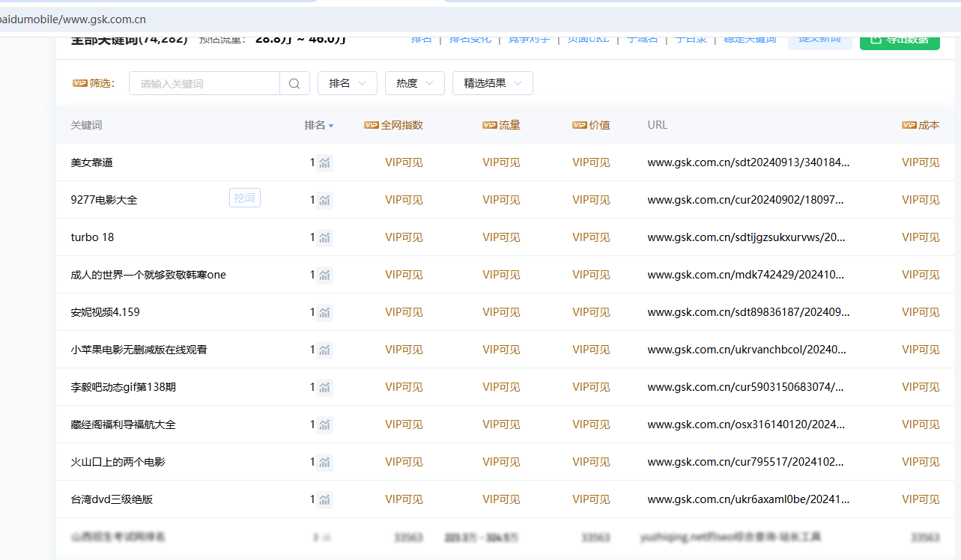
Task: Select keyword text turbo 18
Action: point(92,237)
